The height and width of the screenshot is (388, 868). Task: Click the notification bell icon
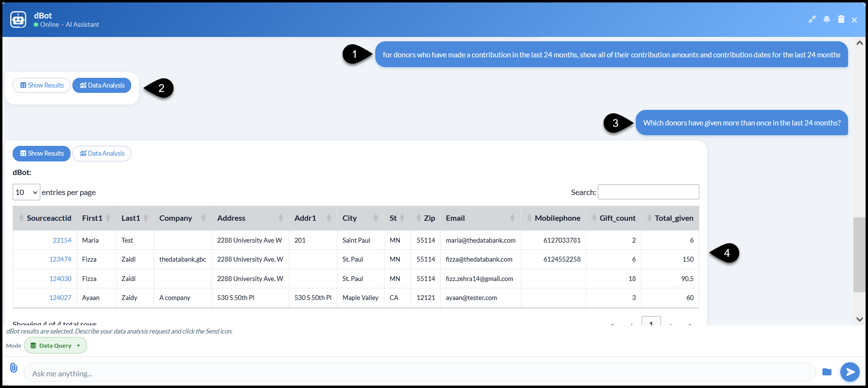click(x=827, y=19)
